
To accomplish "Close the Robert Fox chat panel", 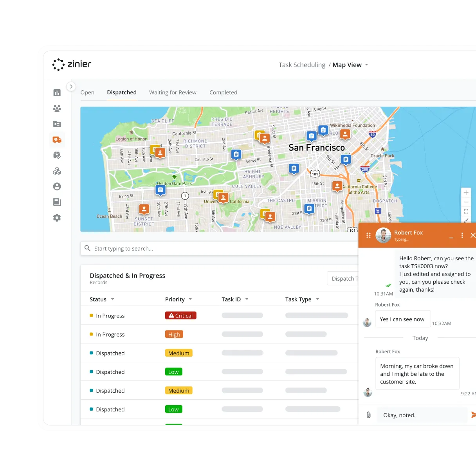I will pos(473,235).
